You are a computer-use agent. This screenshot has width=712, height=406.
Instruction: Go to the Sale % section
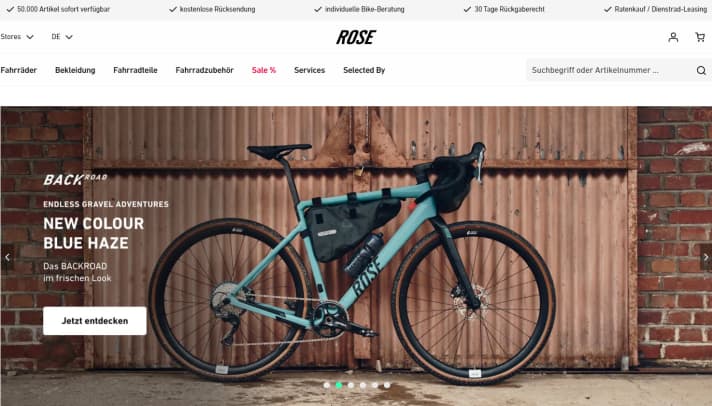coord(264,70)
